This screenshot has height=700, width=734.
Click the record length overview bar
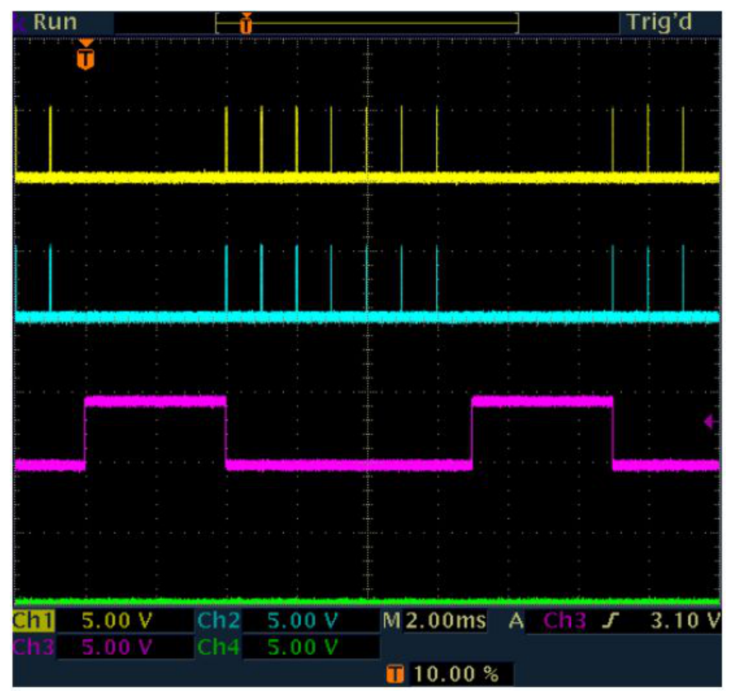click(x=367, y=23)
